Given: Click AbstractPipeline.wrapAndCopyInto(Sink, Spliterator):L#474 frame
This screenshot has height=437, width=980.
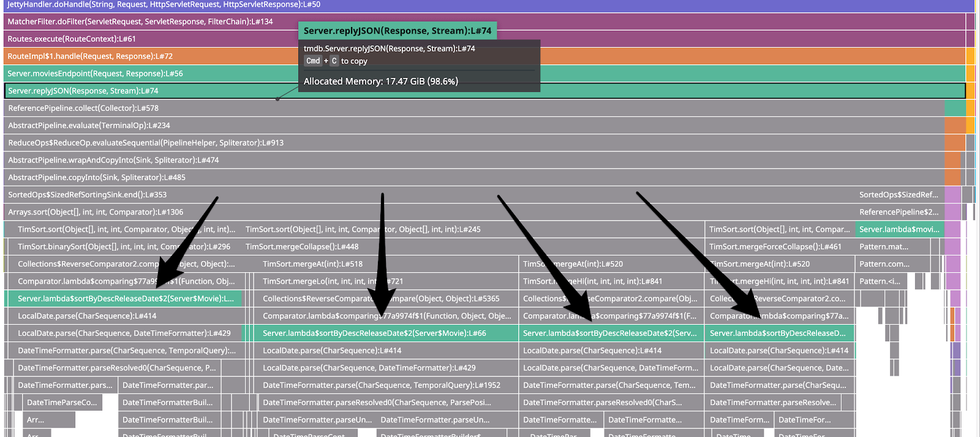Looking at the screenshot, I should pos(474,160).
